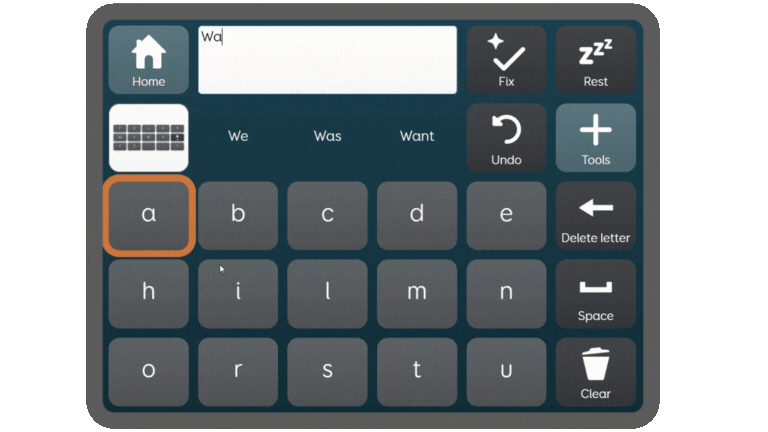Tap the Fix checkmark icon

(506, 60)
